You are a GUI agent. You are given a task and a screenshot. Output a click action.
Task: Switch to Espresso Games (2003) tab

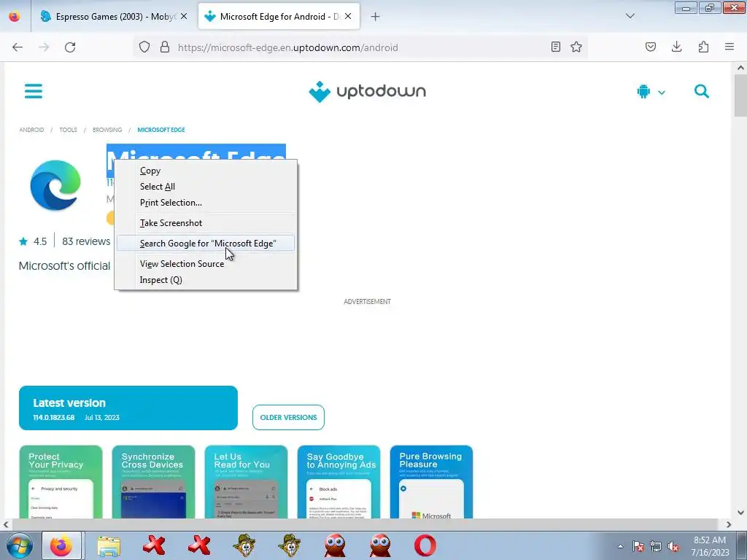point(113,17)
